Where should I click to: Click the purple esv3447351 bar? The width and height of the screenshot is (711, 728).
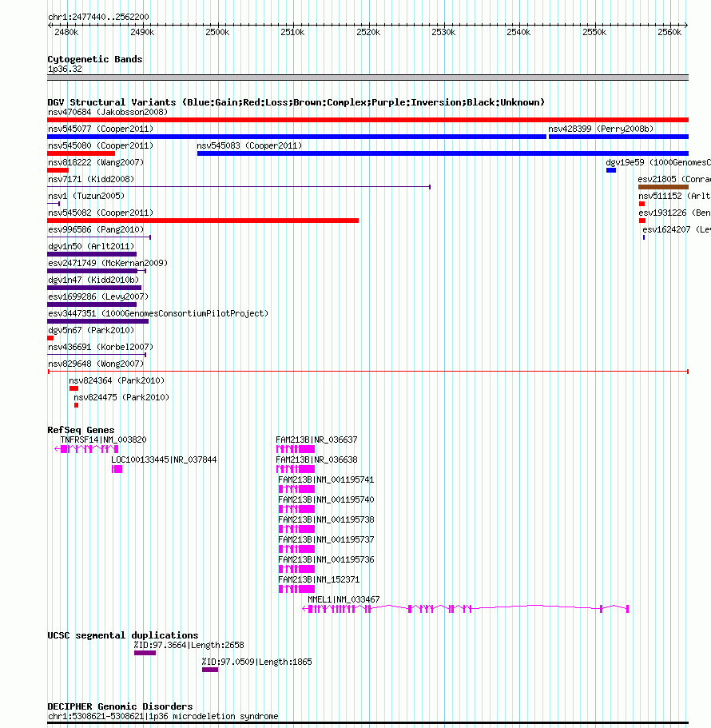[x=98, y=321]
